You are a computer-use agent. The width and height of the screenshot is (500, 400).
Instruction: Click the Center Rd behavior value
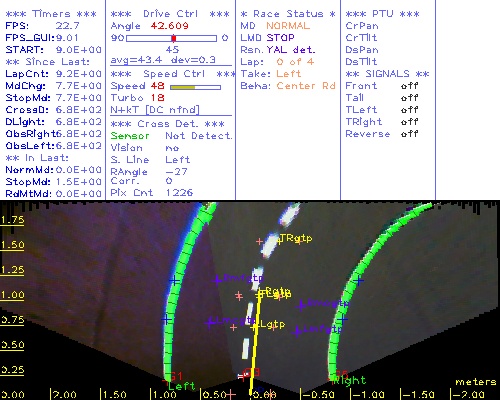point(306,86)
